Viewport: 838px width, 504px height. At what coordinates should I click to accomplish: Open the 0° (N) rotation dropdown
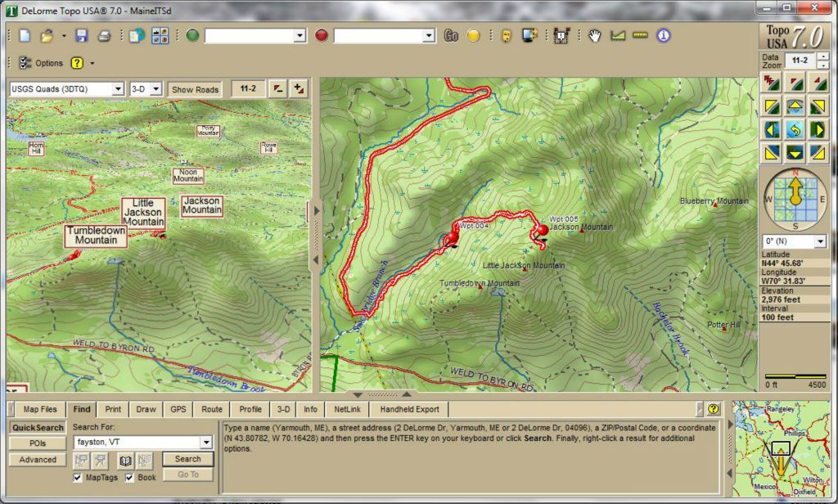[821, 242]
